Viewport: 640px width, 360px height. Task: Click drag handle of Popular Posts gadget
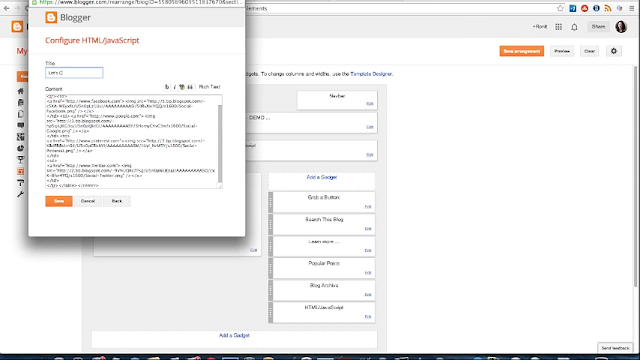(270, 269)
